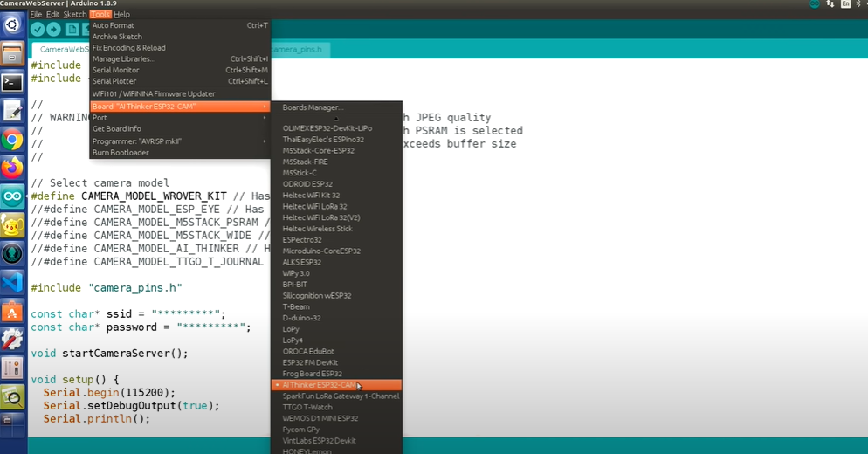Open the Sketch menu
Screen dimensions: 868x454
point(75,14)
